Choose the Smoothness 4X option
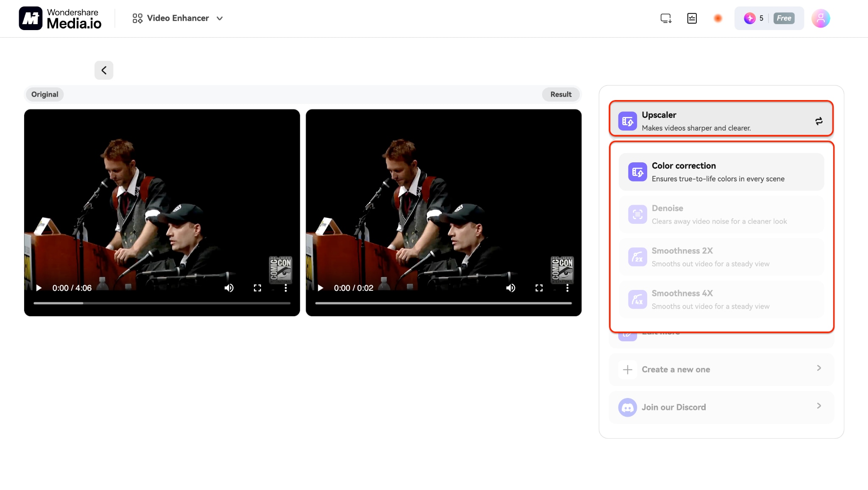 (x=721, y=299)
